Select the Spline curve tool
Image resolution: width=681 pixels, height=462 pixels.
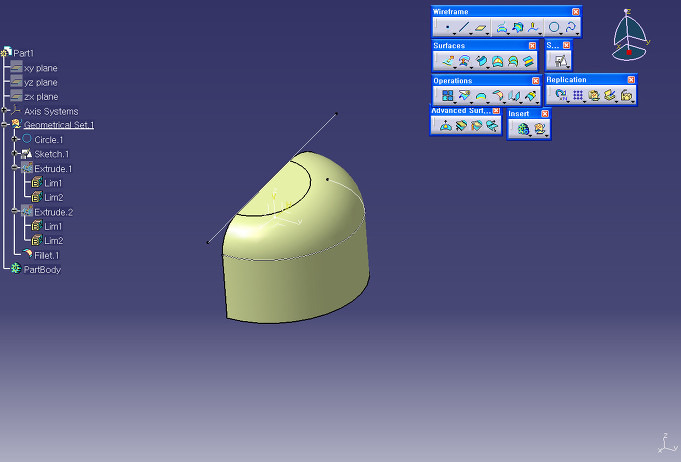(x=570, y=28)
